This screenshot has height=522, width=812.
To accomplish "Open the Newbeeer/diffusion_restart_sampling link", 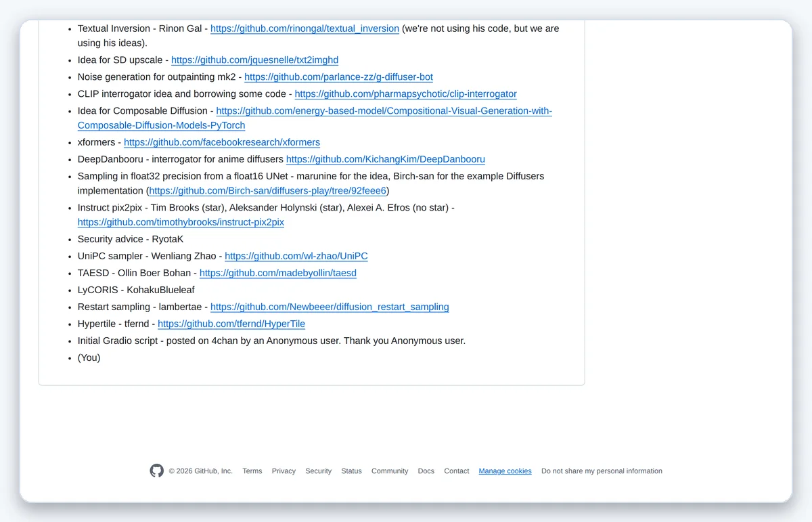I will click(x=330, y=307).
